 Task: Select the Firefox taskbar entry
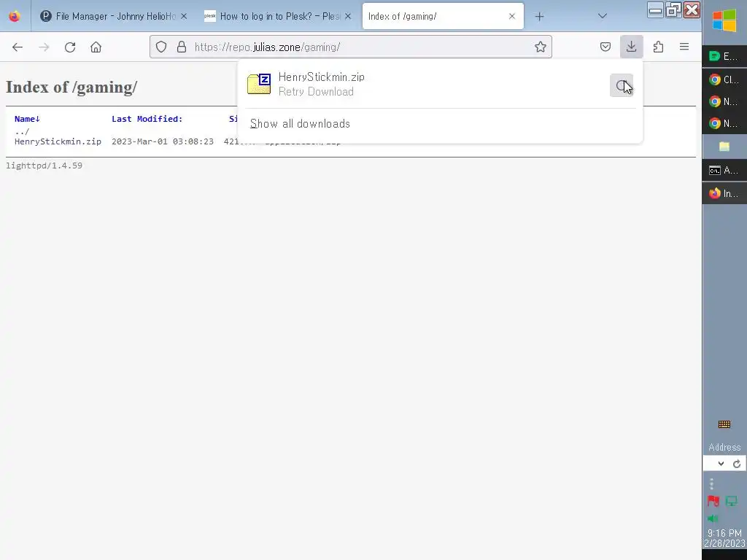724,193
